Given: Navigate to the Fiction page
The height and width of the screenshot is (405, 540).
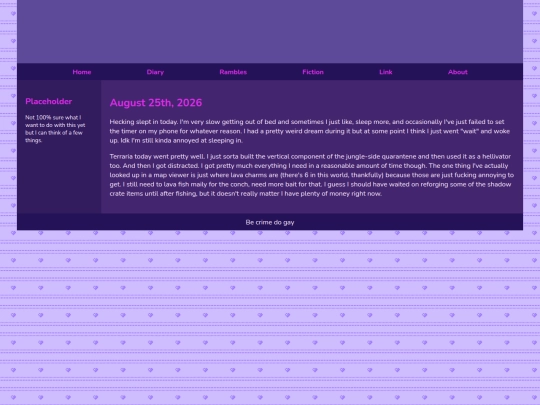Looking at the screenshot, I should coord(313,72).
